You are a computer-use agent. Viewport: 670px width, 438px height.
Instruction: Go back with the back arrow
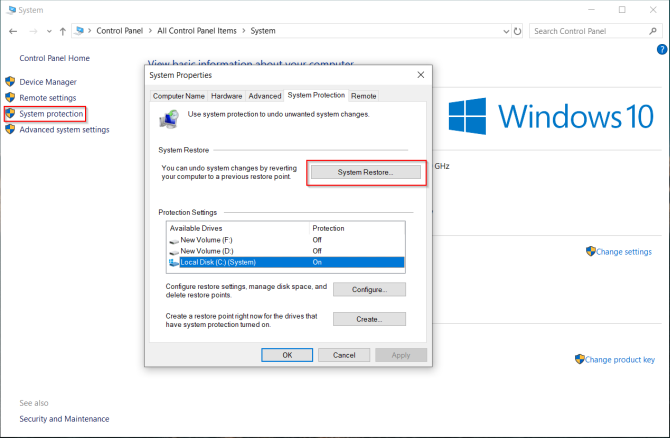tap(13, 31)
